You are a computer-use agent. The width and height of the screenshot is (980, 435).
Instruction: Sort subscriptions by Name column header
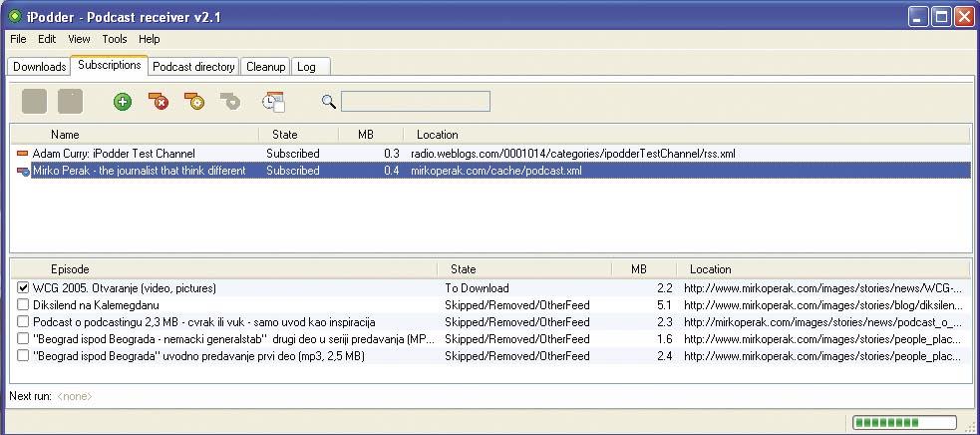(135, 135)
